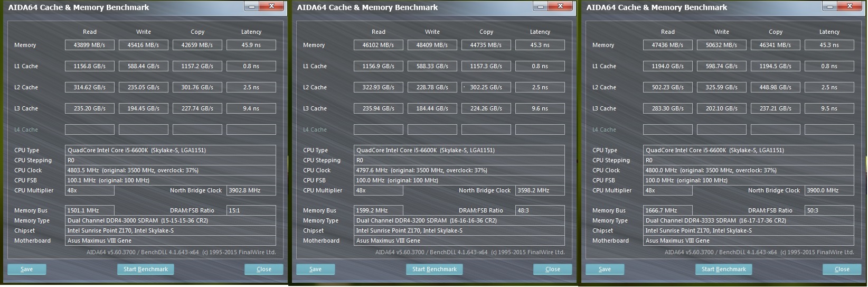
Task: Save results in the DDR4-3333 window
Action: tap(605, 270)
